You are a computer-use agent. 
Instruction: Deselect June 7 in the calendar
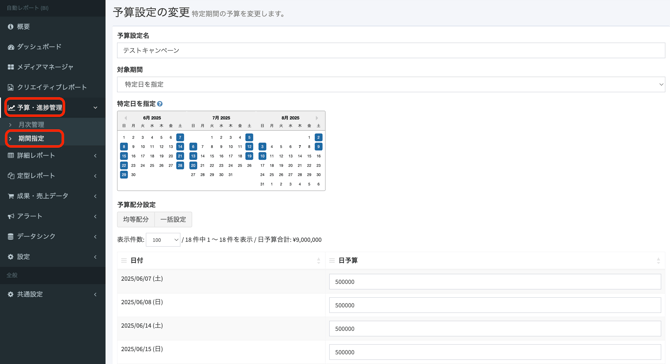tap(180, 137)
